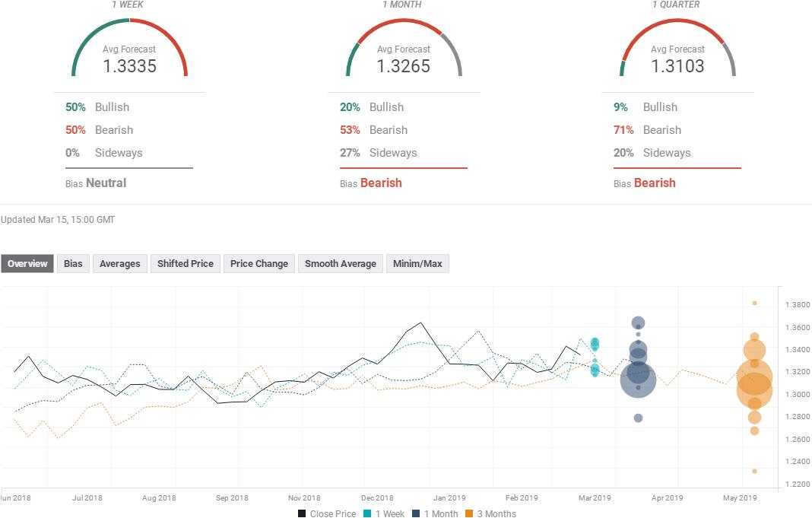Select the dark blue bubble near 1.2800

(638, 418)
